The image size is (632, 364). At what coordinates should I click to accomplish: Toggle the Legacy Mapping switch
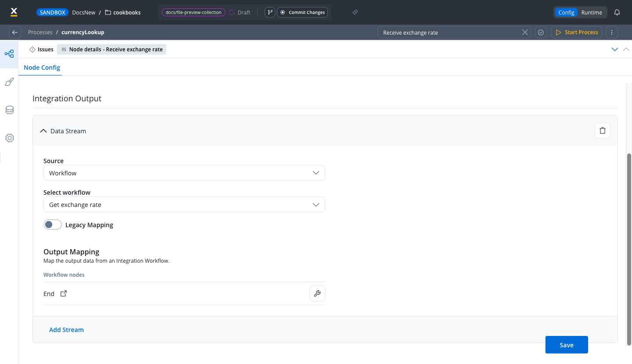(x=53, y=225)
